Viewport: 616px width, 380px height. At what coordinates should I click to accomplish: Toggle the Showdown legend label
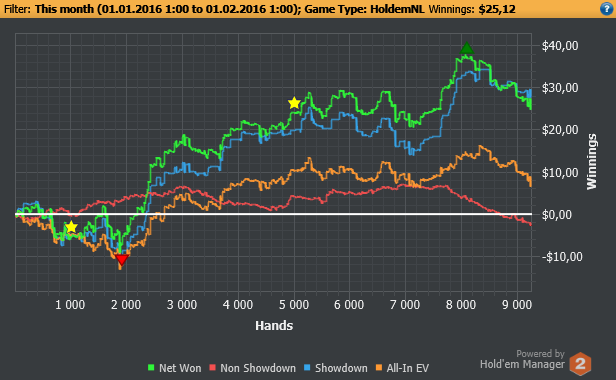[341, 368]
